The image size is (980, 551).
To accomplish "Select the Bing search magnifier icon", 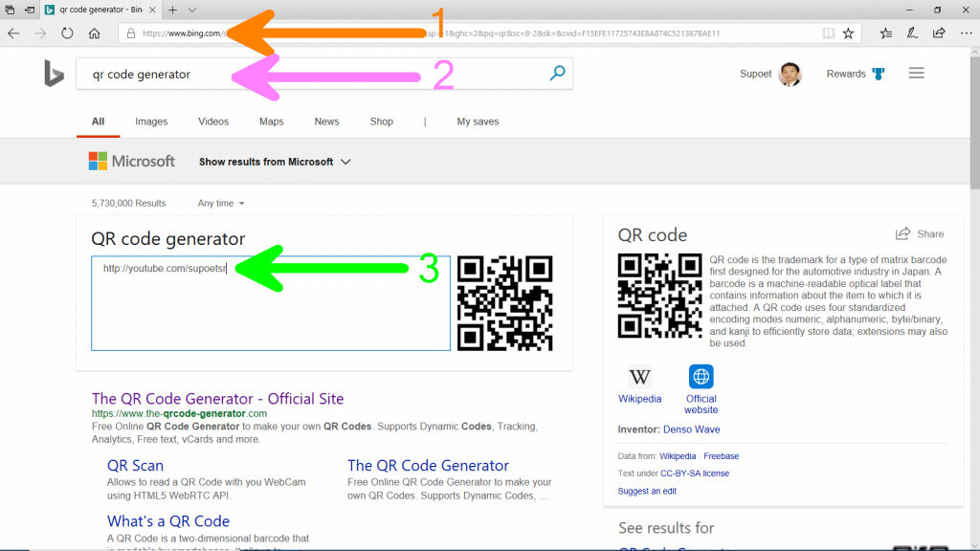I will pos(557,73).
